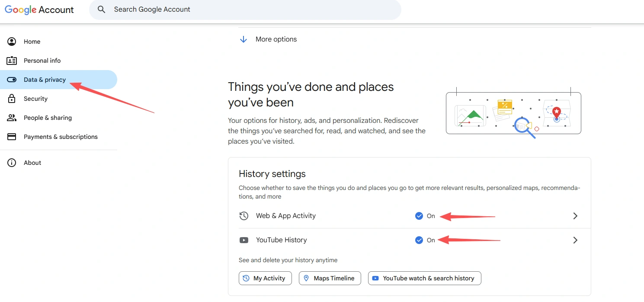Click the Home person icon in sidebar

(x=12, y=42)
